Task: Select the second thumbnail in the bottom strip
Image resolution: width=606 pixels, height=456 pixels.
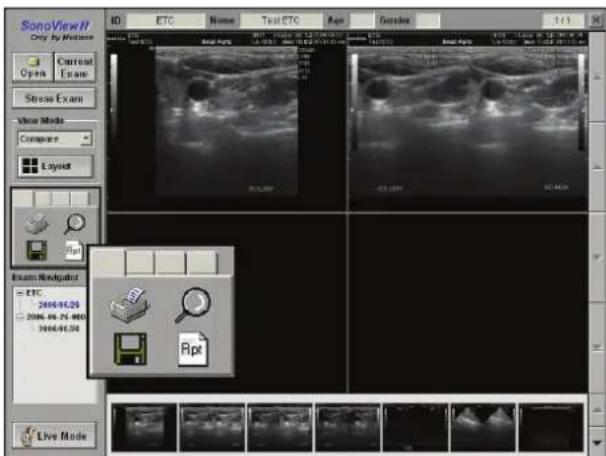Action: tap(212, 427)
